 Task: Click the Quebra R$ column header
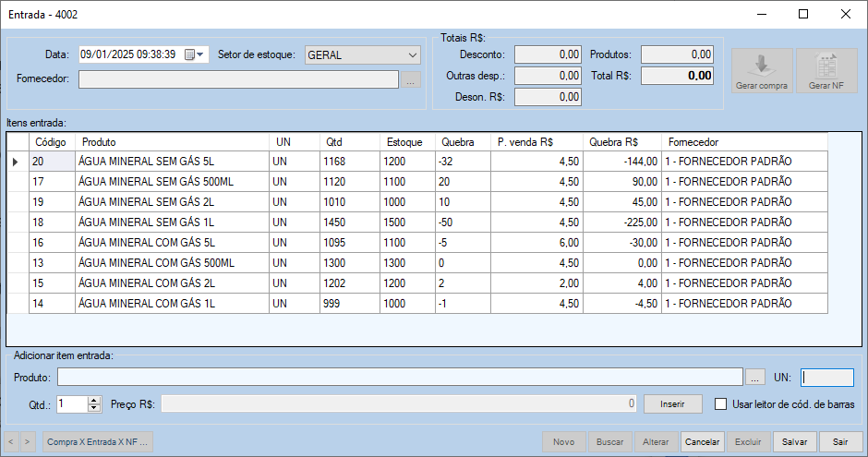(x=621, y=142)
